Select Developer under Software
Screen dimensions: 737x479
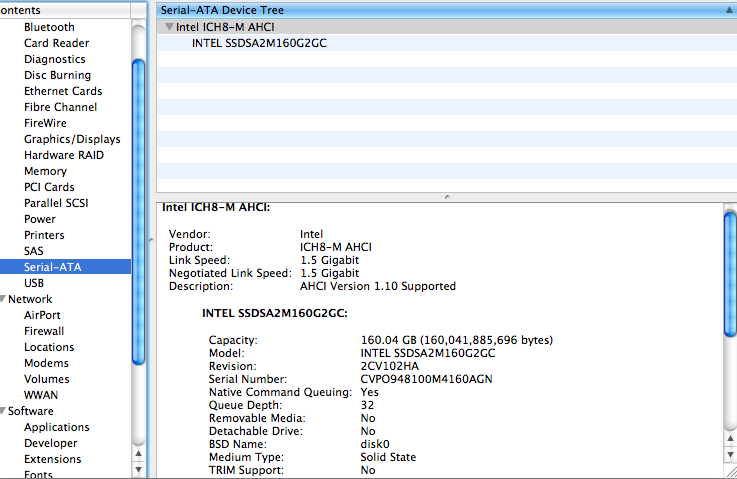click(x=51, y=443)
